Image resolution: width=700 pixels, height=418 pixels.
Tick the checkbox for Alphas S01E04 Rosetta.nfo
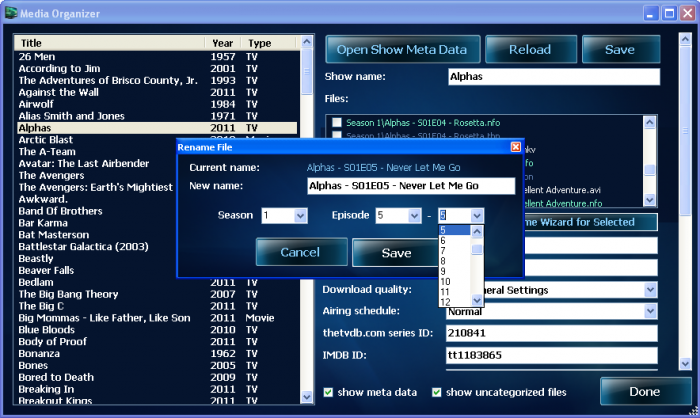click(337, 122)
